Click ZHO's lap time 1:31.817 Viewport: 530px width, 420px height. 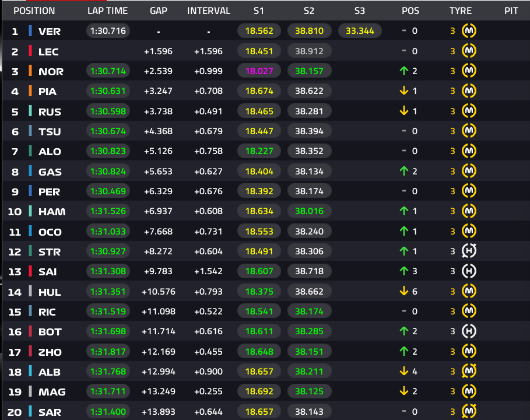[108, 351]
